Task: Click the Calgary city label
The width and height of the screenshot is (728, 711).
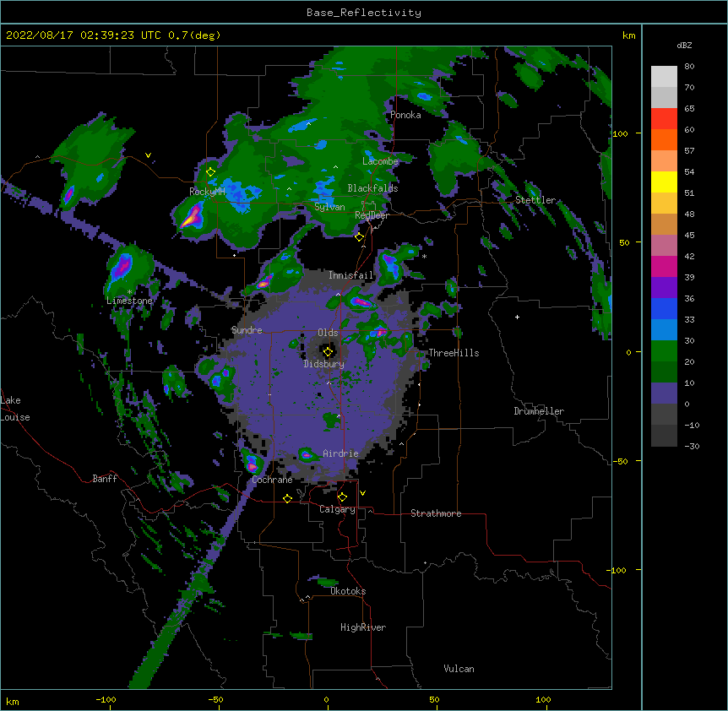Action: coord(337,509)
